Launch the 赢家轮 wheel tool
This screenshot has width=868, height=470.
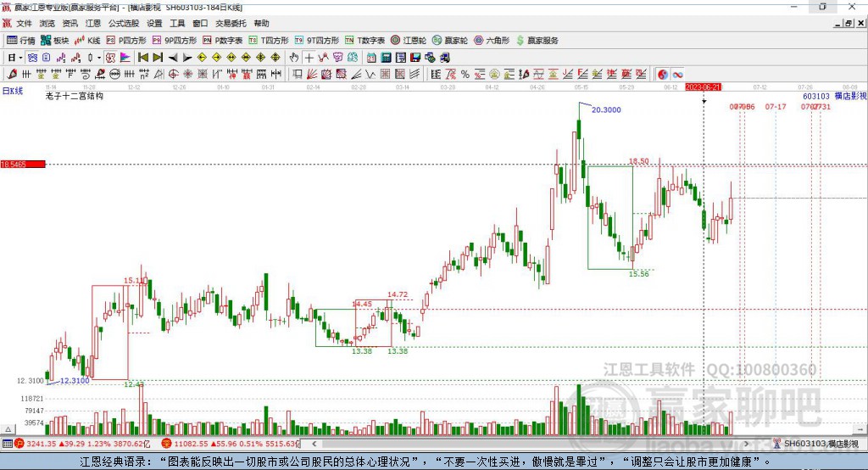click(450, 41)
